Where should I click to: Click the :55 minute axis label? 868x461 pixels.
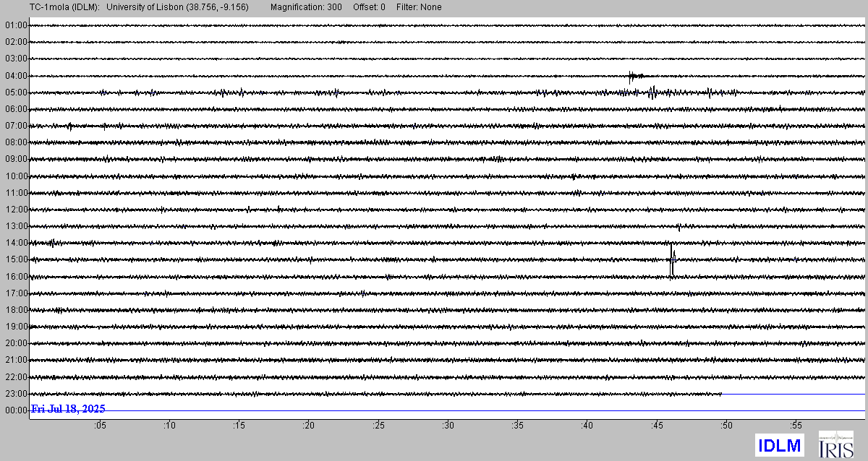796,426
